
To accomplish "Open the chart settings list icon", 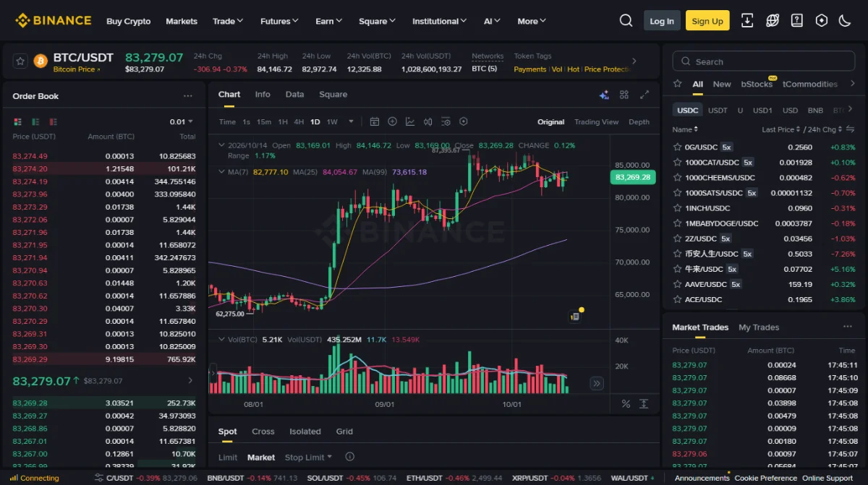I will [x=446, y=121].
